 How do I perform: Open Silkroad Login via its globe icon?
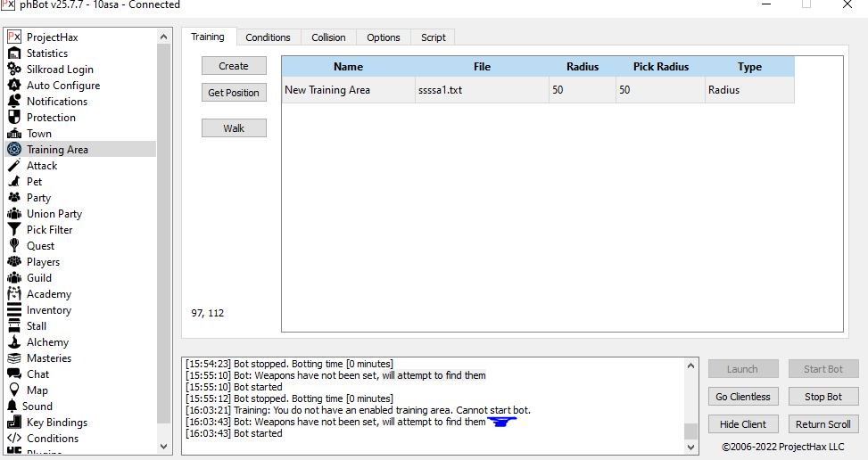coord(14,70)
